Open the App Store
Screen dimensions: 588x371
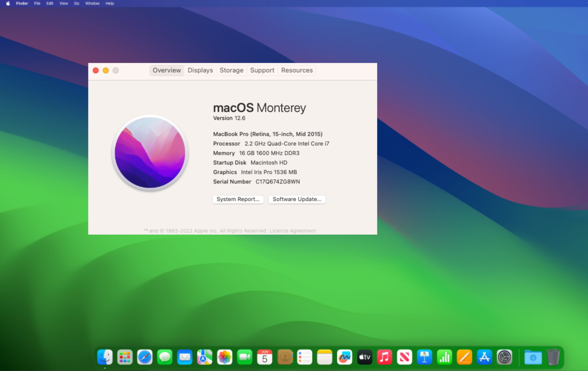click(484, 357)
